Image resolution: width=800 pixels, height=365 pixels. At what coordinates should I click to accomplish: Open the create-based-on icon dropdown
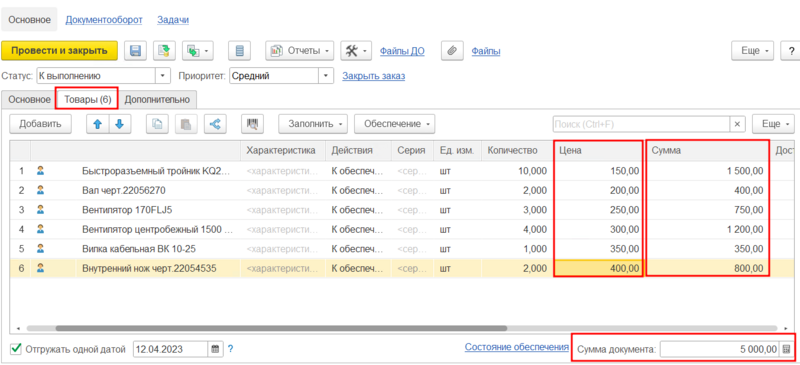[197, 51]
